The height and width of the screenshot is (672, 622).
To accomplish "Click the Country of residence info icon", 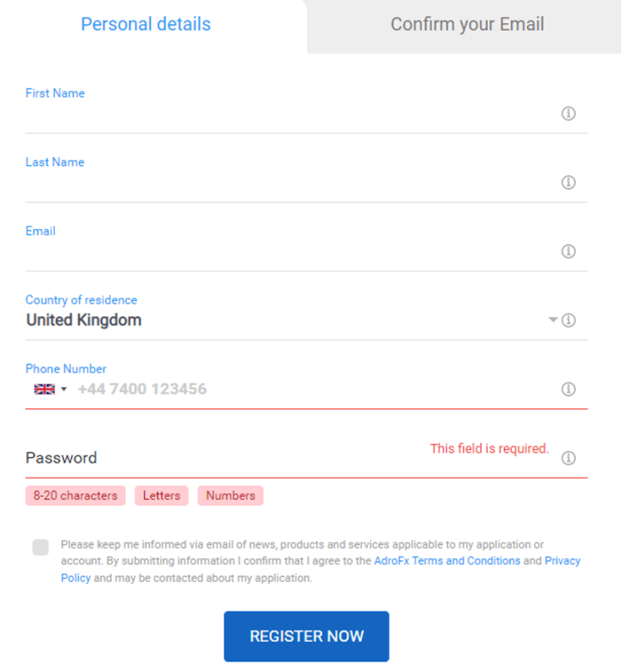I will (x=568, y=320).
